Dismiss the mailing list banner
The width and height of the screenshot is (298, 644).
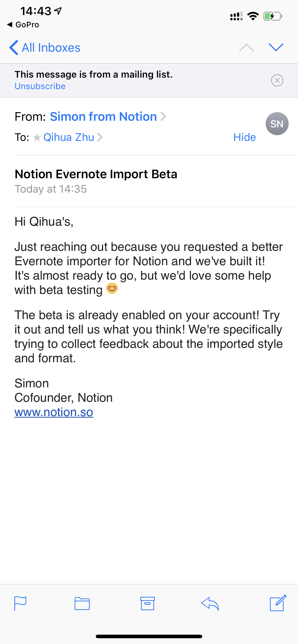[277, 80]
